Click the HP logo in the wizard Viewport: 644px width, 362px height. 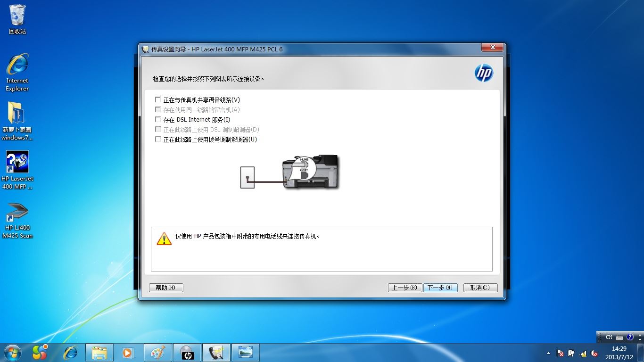[484, 73]
